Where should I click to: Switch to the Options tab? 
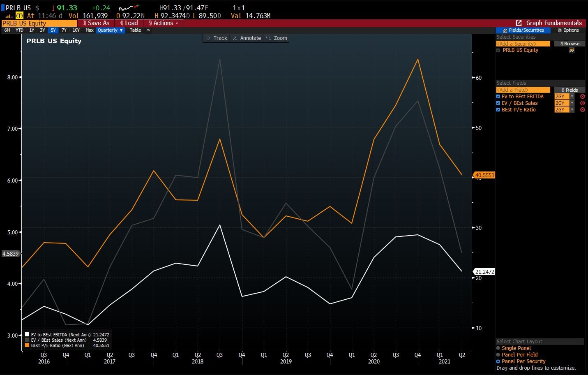click(568, 30)
